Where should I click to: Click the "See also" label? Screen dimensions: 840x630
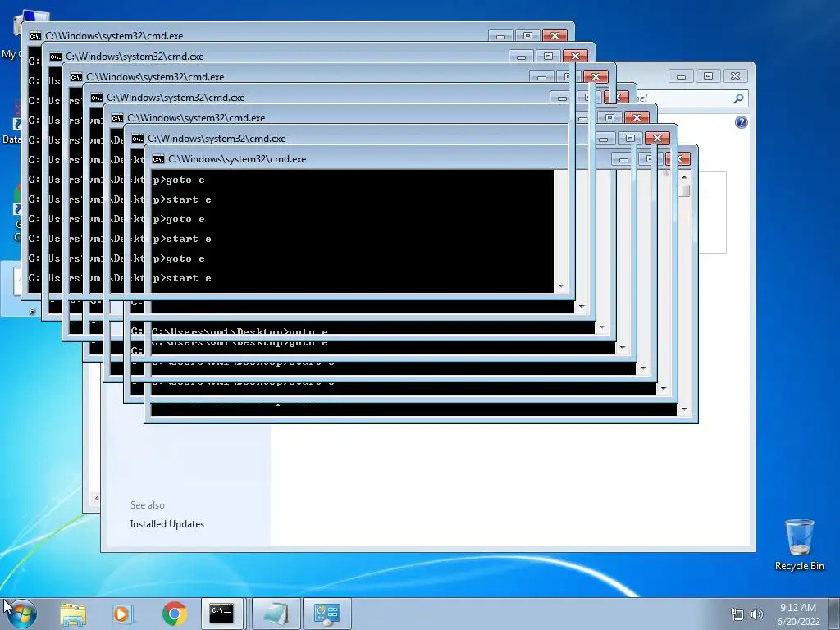(x=148, y=505)
